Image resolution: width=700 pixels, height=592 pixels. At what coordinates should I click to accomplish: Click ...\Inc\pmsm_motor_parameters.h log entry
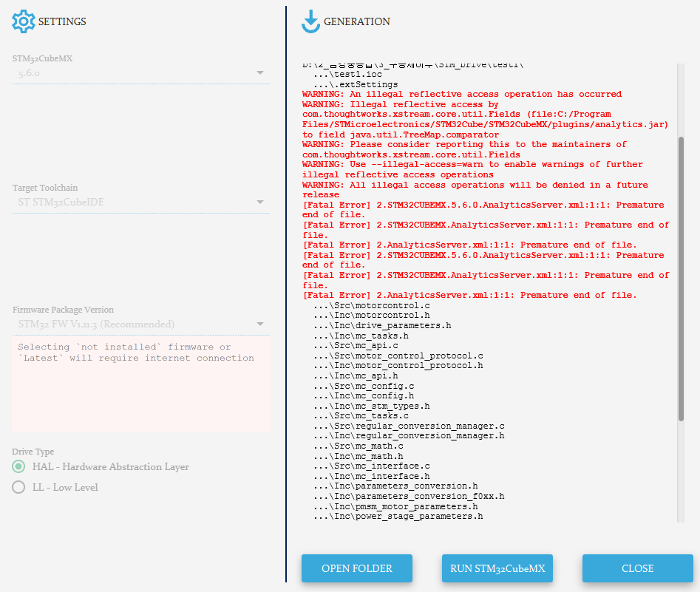(395, 507)
